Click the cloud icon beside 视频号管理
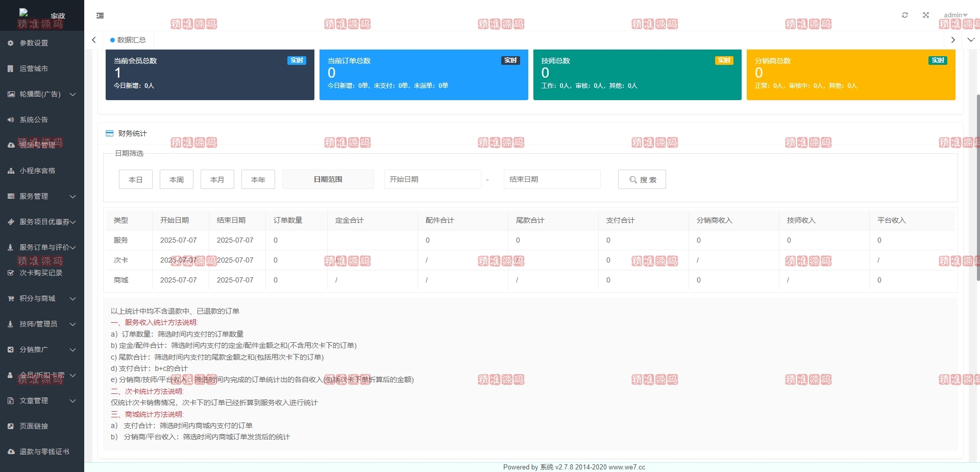This screenshot has width=980, height=472. [11, 145]
